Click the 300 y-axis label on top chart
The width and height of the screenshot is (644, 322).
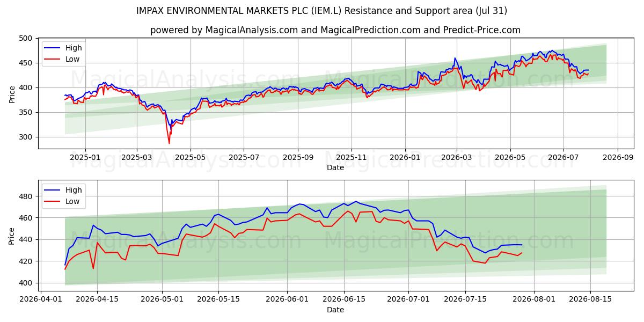click(26, 137)
